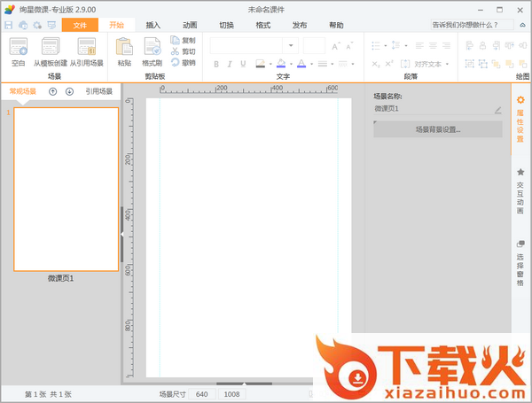Switch to Start (开始) tab
Image resolution: width=532 pixels, height=403 pixels.
(x=117, y=25)
